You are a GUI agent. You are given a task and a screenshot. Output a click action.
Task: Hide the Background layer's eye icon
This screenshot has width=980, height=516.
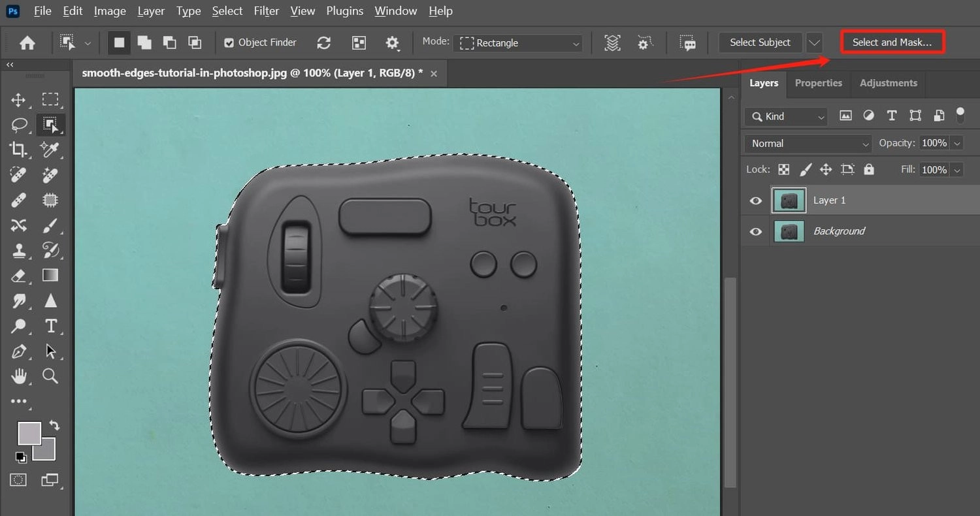[756, 231]
